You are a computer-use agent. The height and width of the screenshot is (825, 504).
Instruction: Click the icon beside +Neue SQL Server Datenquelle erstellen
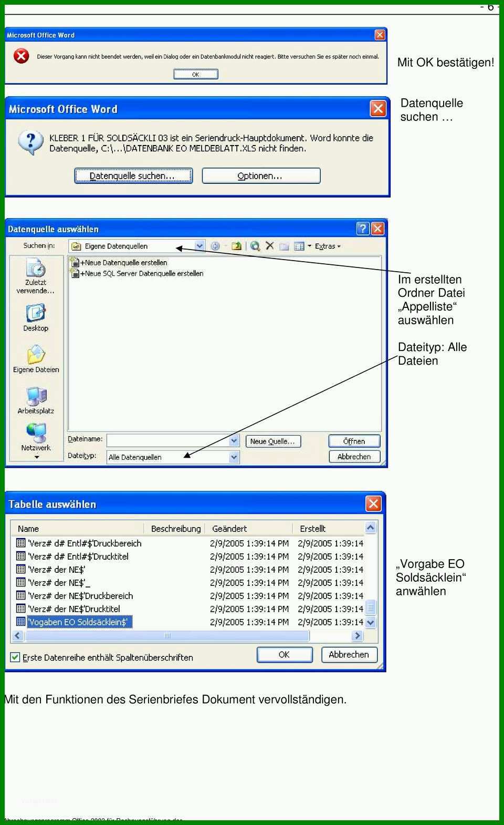click(75, 273)
